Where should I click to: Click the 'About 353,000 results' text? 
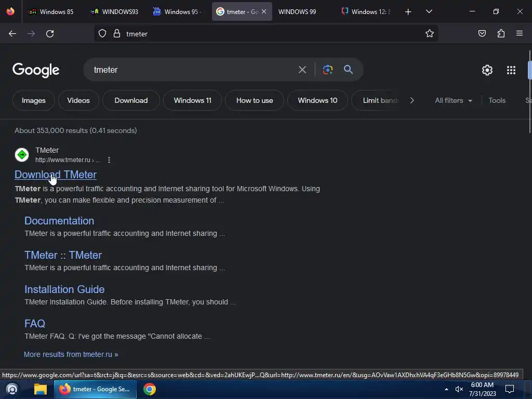tap(76, 130)
